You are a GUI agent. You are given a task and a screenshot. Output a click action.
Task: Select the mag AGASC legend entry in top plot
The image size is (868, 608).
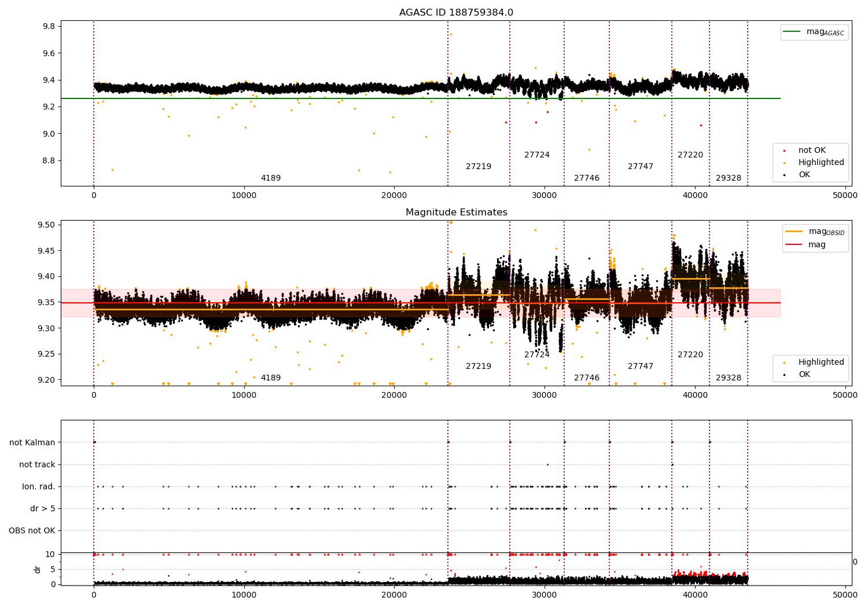pyautogui.click(x=814, y=32)
